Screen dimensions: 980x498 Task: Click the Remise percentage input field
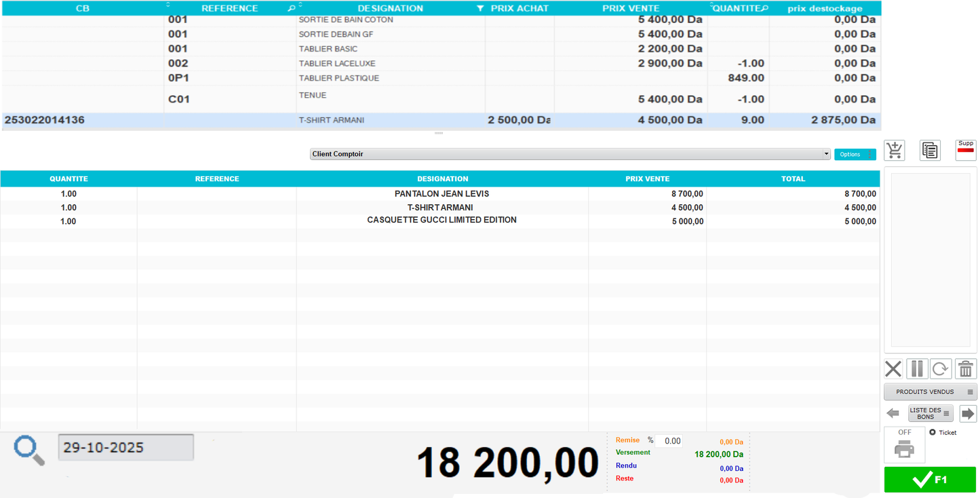670,440
